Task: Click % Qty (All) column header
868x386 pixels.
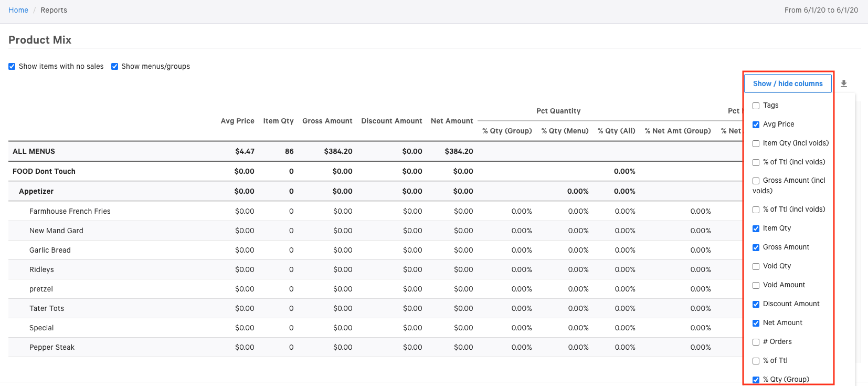Action: 616,131
